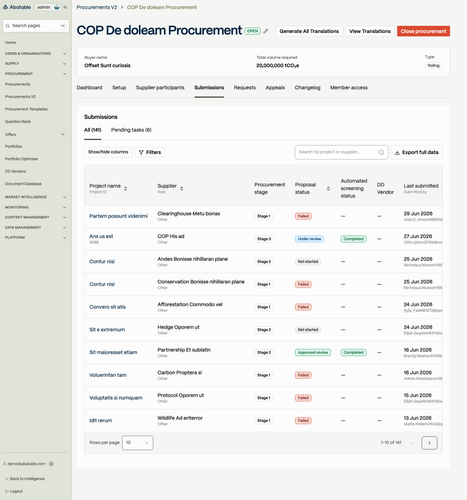This screenshot has width=467, height=500.
Task: Open Procurements in the sidebar
Action: coord(17,84)
